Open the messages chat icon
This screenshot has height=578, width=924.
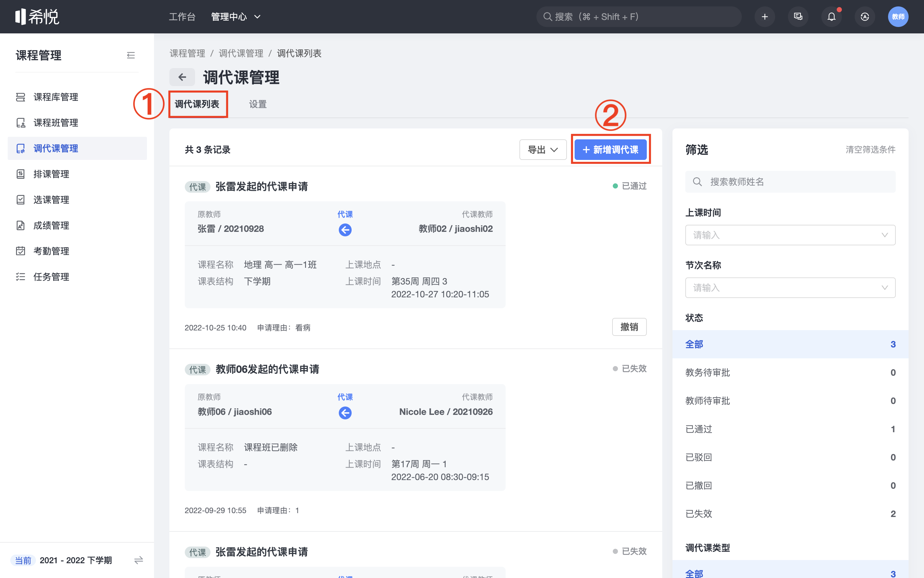click(x=798, y=17)
